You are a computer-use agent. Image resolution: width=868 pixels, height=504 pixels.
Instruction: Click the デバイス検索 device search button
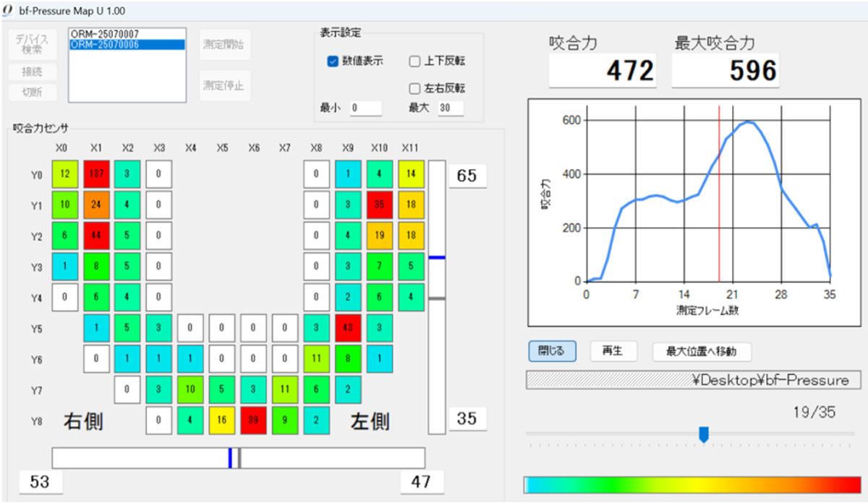click(33, 45)
